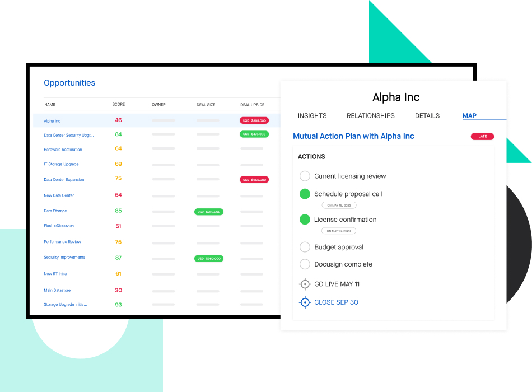Click Data Center Expansion's red deal upside badge
The height and width of the screenshot is (392, 532).
[x=254, y=180]
